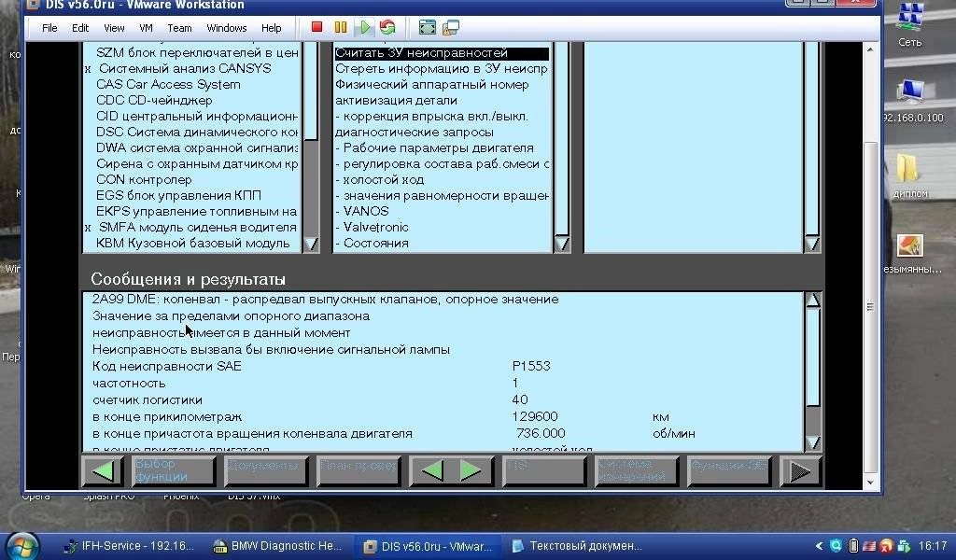Open the VM menu
Viewport: 956px width, 560px height.
tap(146, 28)
